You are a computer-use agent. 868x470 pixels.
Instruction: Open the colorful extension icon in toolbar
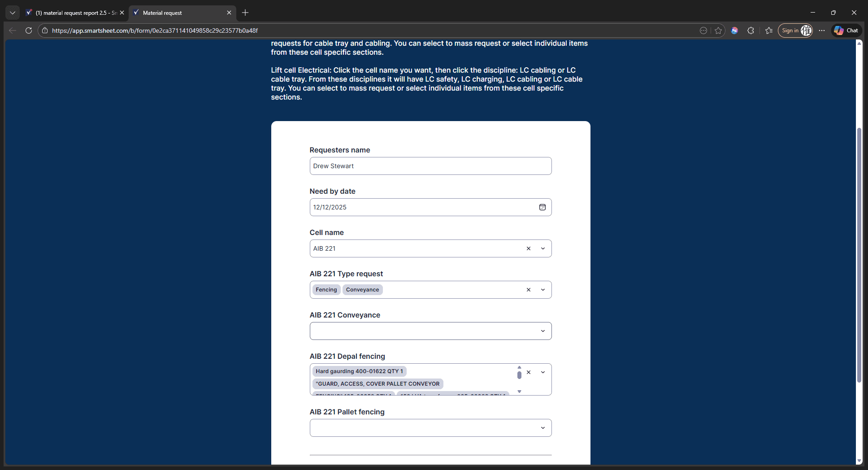734,30
